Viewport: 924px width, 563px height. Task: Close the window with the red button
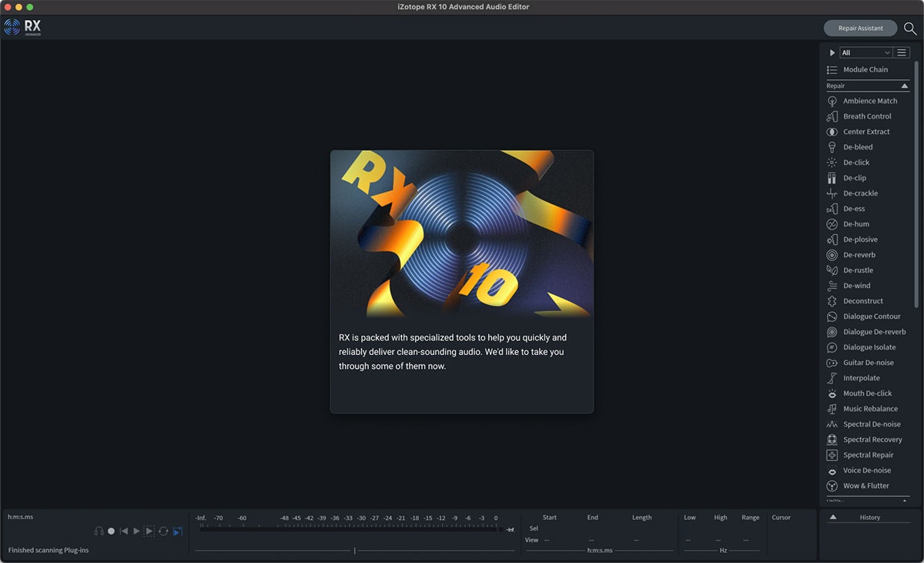8,7
